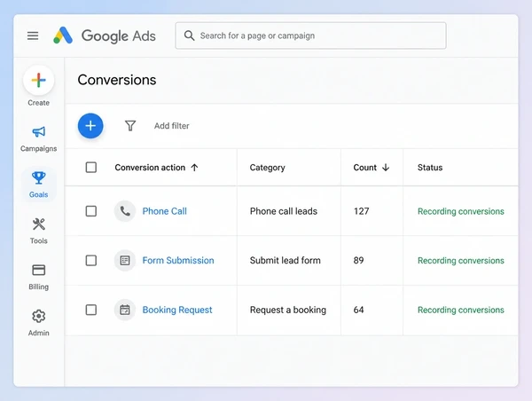The image size is (532, 401).
Task: Click the count value 64
Action: [358, 310]
